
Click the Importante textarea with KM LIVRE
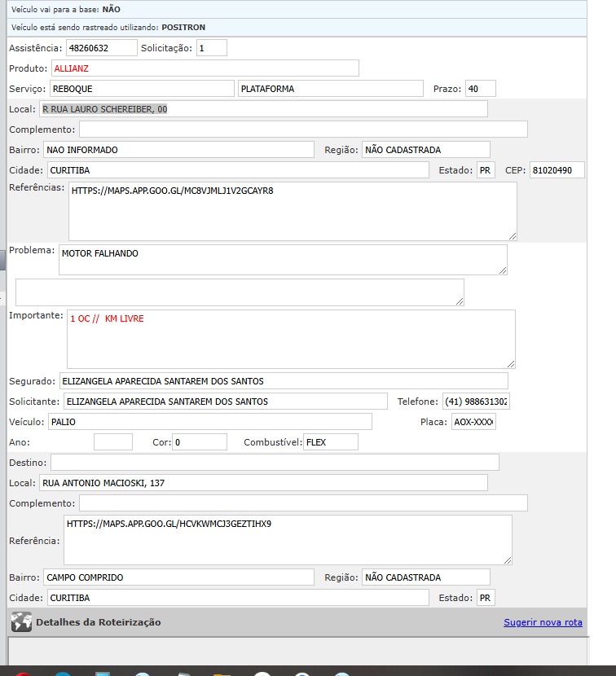291,339
